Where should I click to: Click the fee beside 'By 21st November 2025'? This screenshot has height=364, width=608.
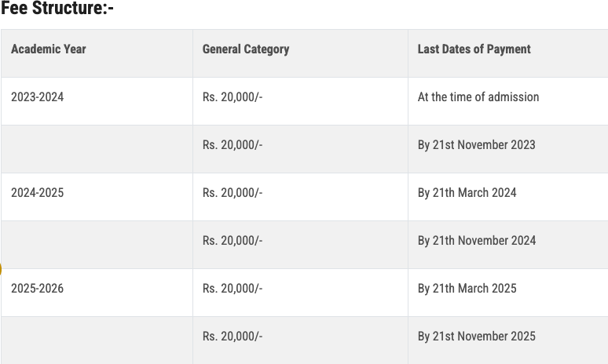233,337
